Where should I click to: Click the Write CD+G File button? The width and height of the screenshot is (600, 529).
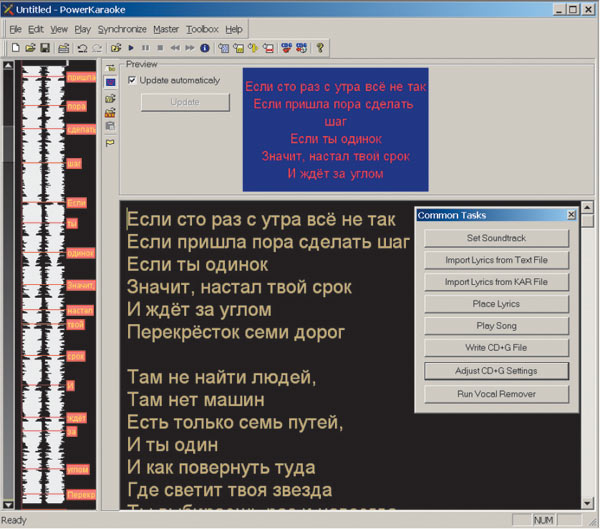point(496,348)
